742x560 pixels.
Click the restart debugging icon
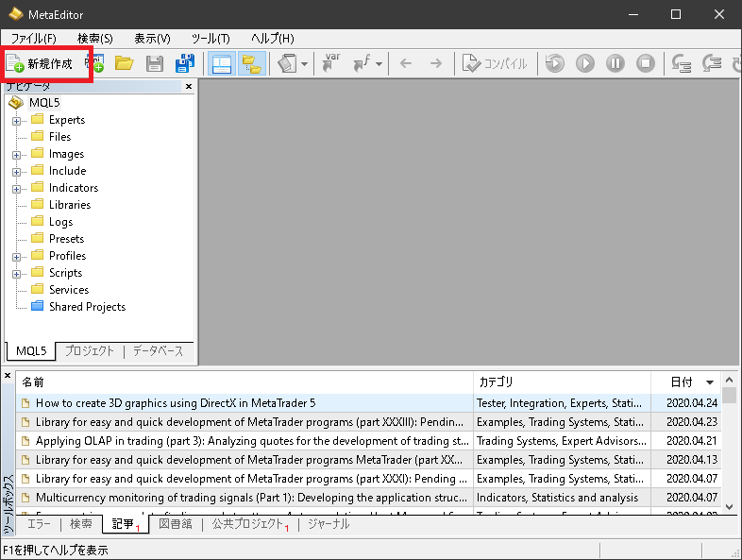pyautogui.click(x=554, y=63)
